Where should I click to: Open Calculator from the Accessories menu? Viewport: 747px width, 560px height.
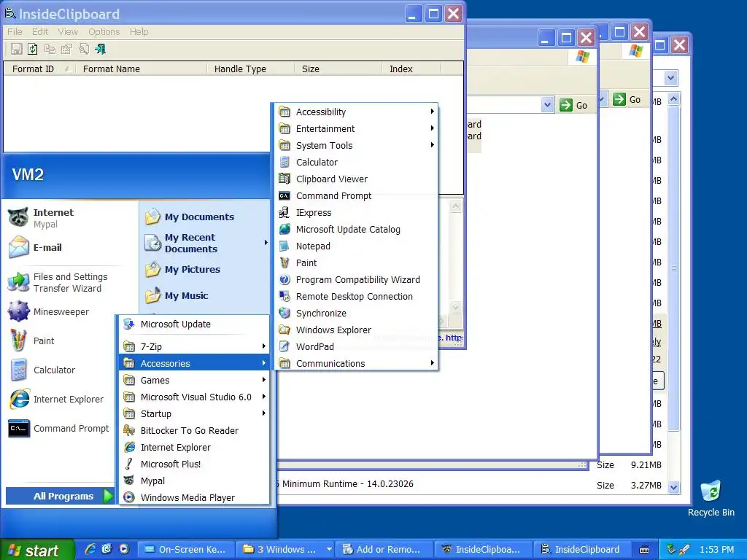356,163
